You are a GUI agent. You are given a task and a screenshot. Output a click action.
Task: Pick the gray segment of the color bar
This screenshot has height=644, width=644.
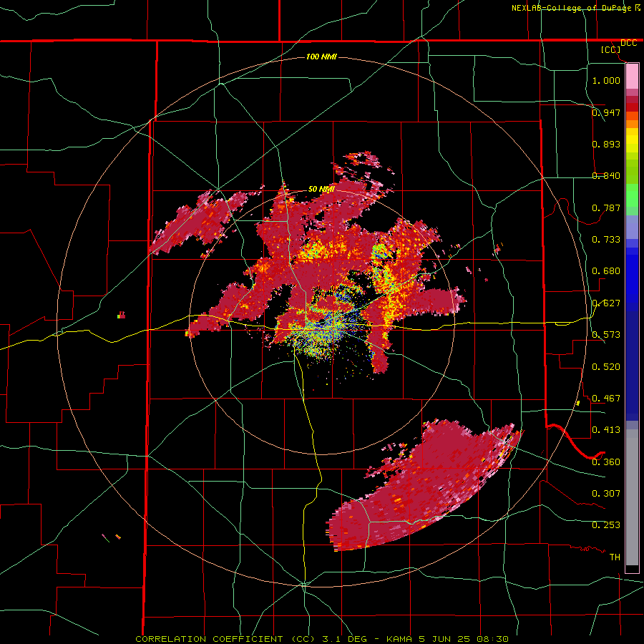click(x=632, y=497)
